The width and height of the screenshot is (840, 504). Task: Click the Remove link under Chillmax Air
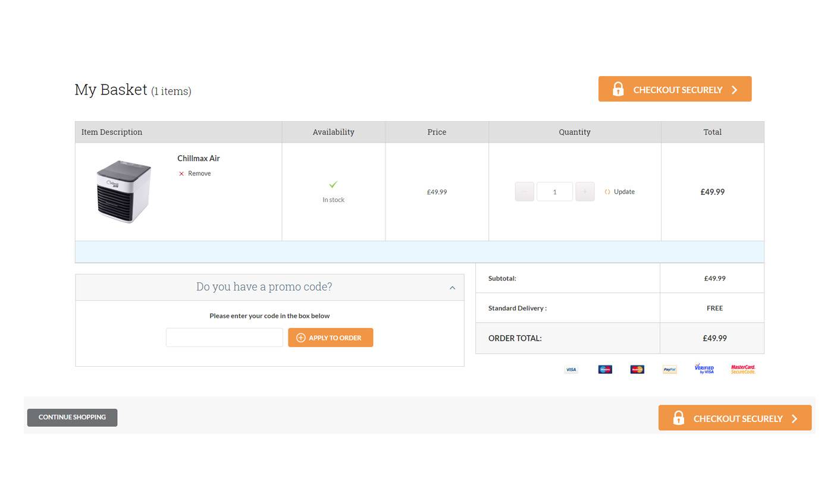click(x=199, y=173)
